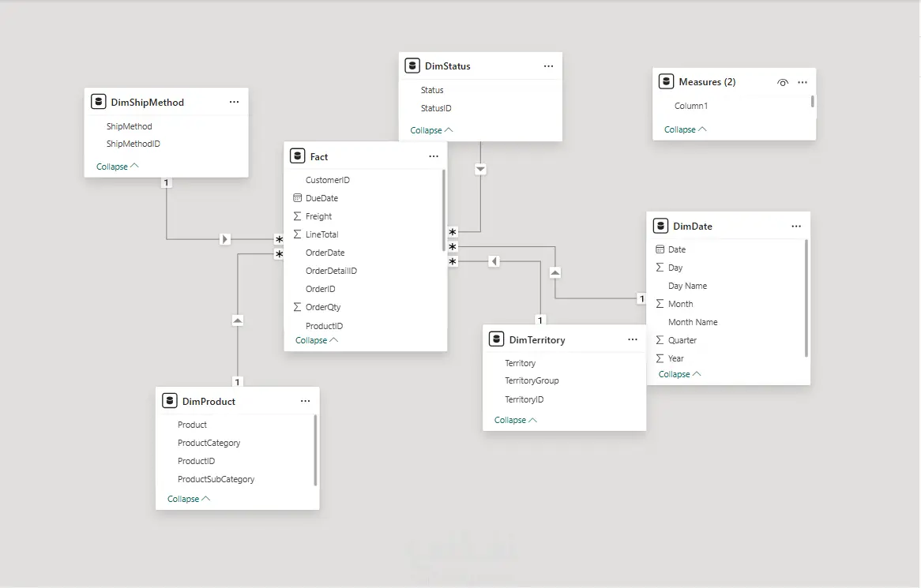Open the DimShipMethod more options ellipsis
Screen dimensions: 921x588
pyautogui.click(x=234, y=102)
